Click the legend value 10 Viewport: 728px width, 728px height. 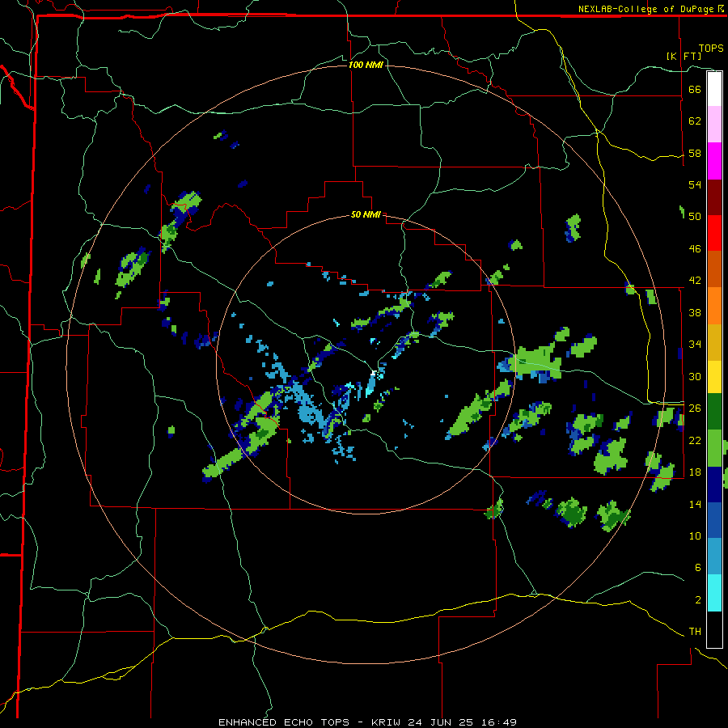coord(695,536)
